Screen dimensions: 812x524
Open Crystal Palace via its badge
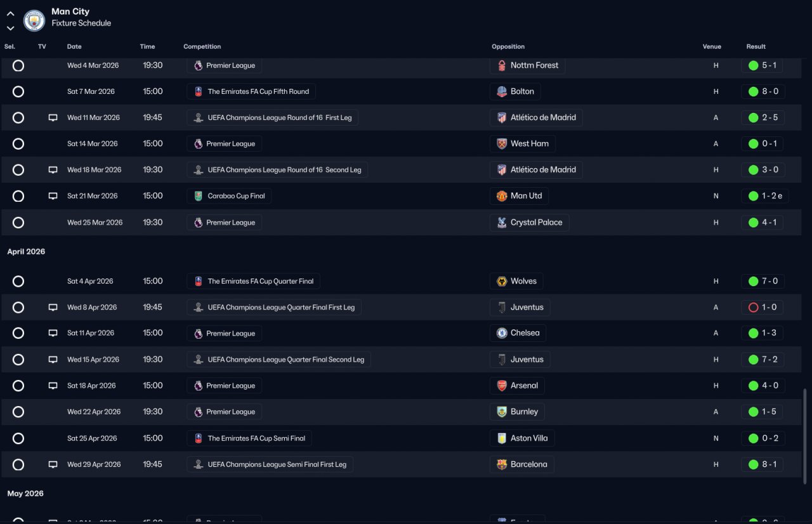click(x=502, y=223)
